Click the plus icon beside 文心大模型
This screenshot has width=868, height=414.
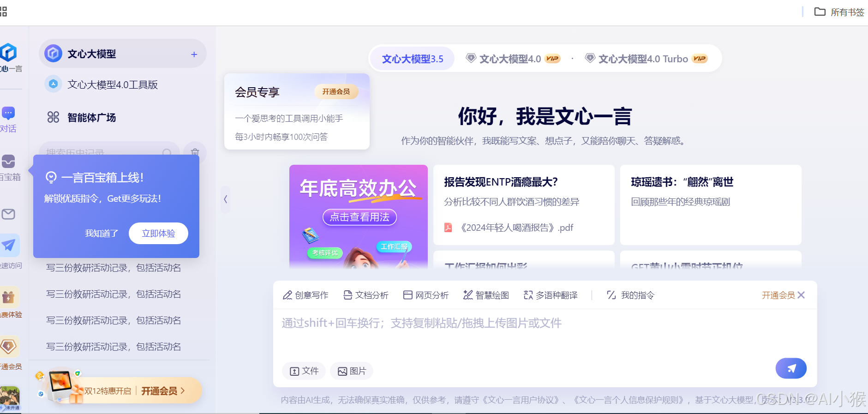tap(194, 54)
